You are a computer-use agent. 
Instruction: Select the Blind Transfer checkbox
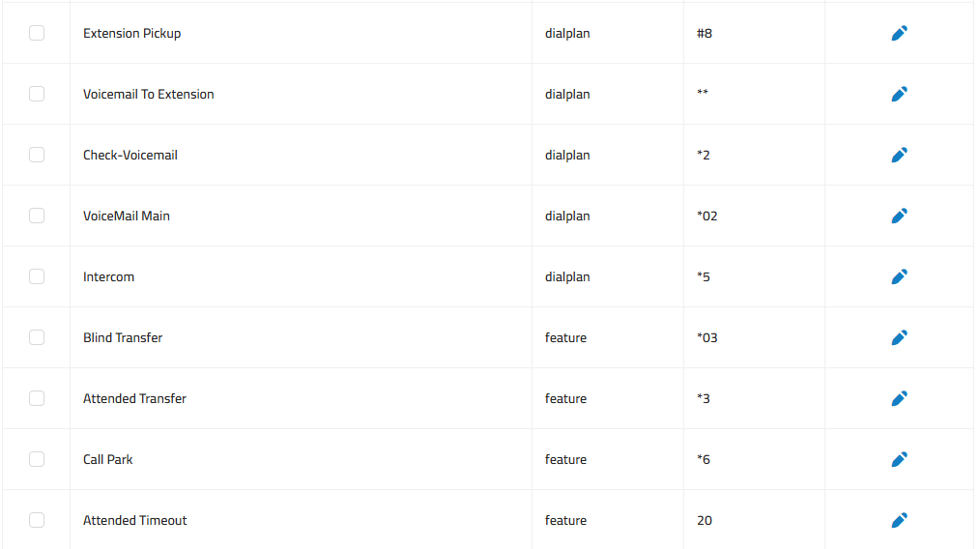pos(37,337)
